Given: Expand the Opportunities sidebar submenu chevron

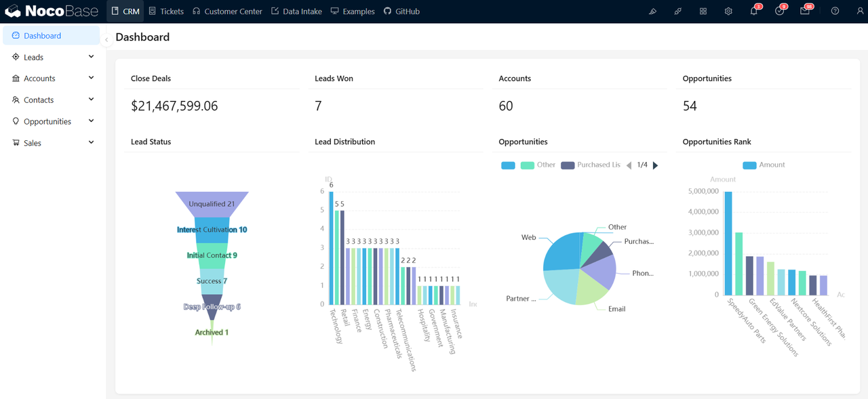Looking at the screenshot, I should click(92, 121).
